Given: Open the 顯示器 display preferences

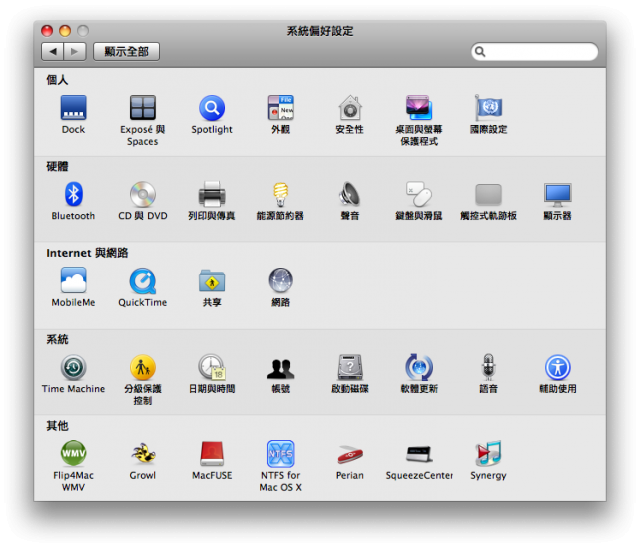Looking at the screenshot, I should tap(558, 194).
